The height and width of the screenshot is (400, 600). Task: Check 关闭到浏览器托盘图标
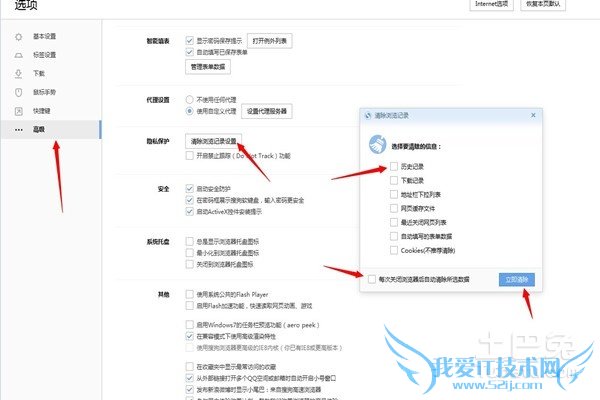tap(189, 264)
